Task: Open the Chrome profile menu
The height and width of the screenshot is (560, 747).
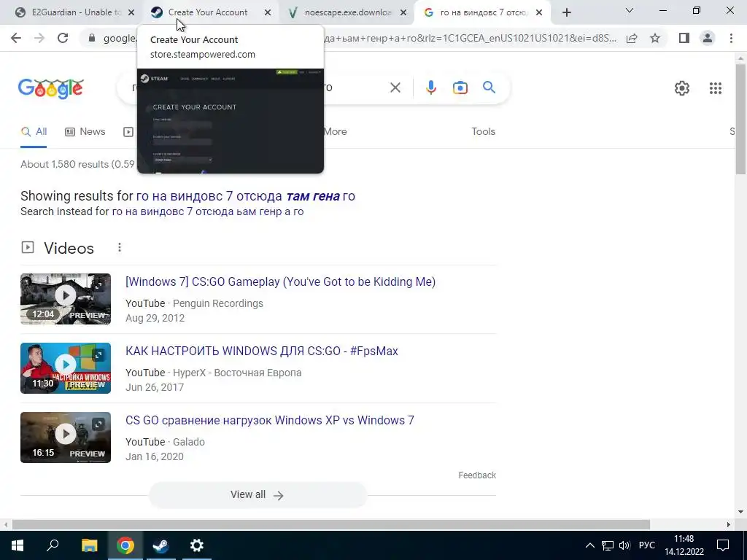Action: click(x=708, y=38)
